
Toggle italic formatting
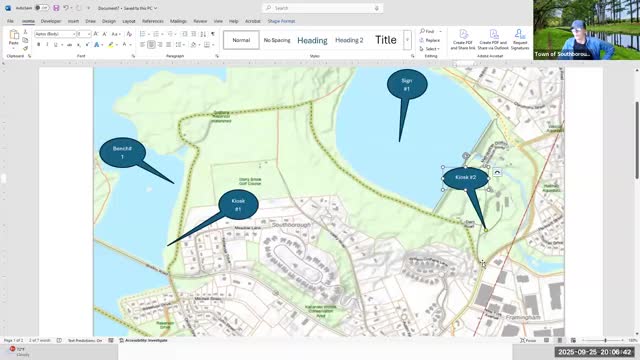pyautogui.click(x=47, y=44)
